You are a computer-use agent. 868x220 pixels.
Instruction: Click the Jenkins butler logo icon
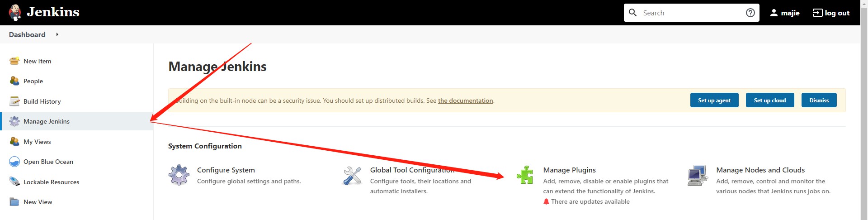click(15, 13)
